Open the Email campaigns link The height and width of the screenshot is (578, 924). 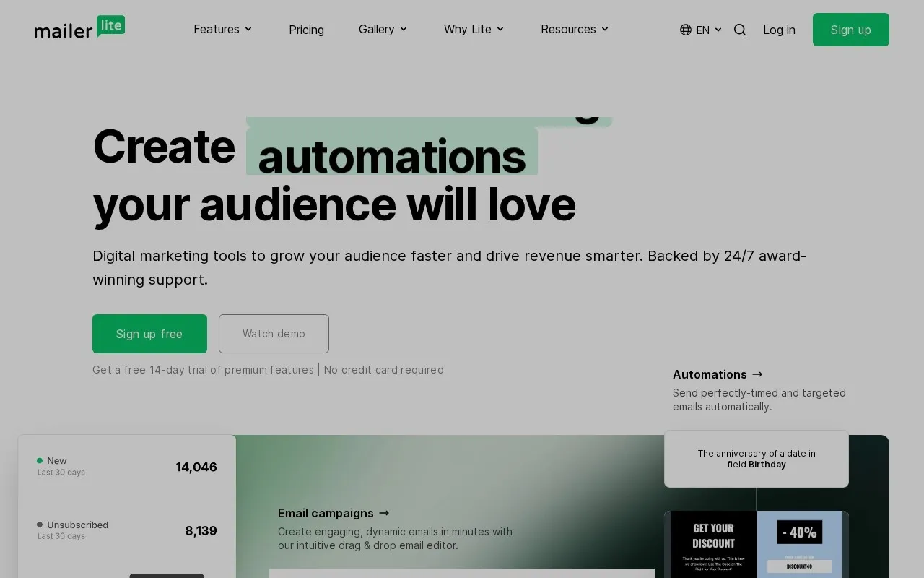[334, 513]
